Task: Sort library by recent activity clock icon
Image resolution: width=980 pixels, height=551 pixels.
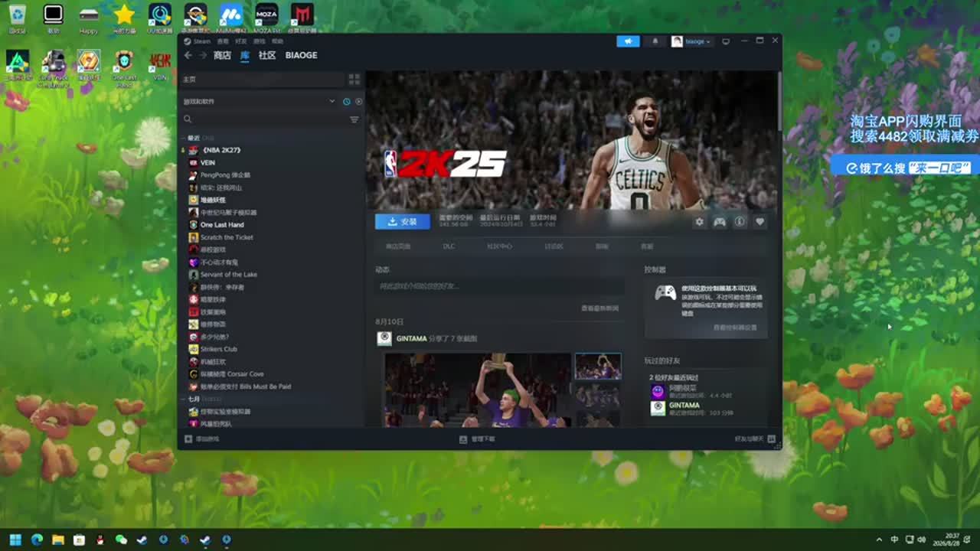Action: (x=347, y=101)
